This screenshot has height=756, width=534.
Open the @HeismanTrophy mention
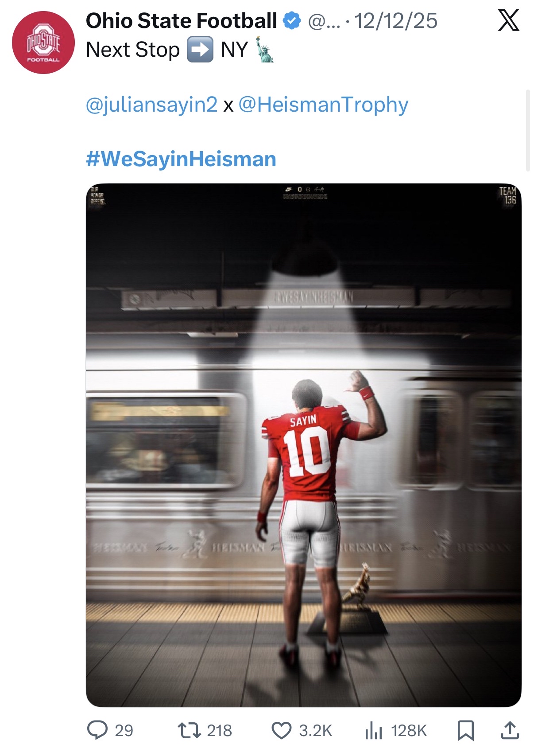[323, 105]
